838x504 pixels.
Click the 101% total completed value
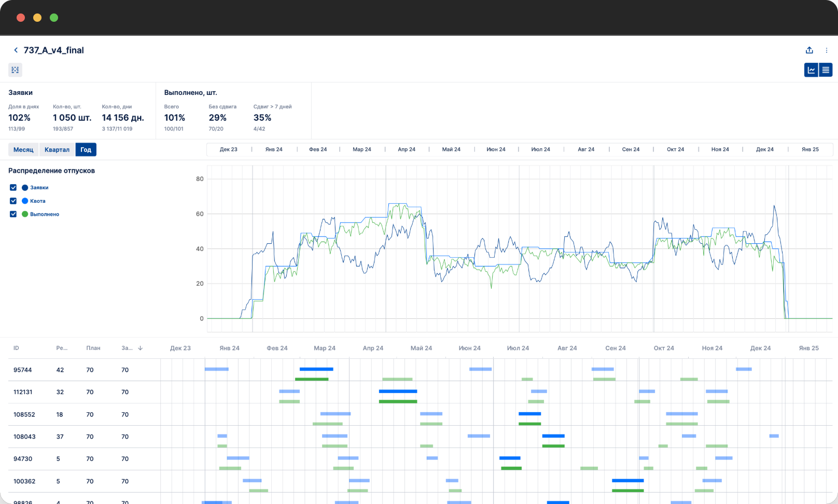pos(175,118)
